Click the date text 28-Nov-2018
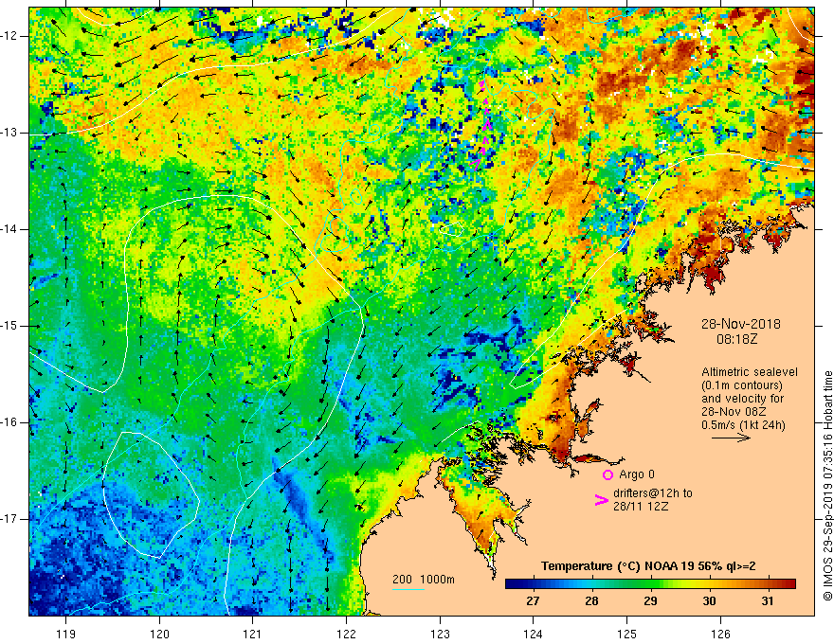The image size is (834, 644). (x=740, y=324)
